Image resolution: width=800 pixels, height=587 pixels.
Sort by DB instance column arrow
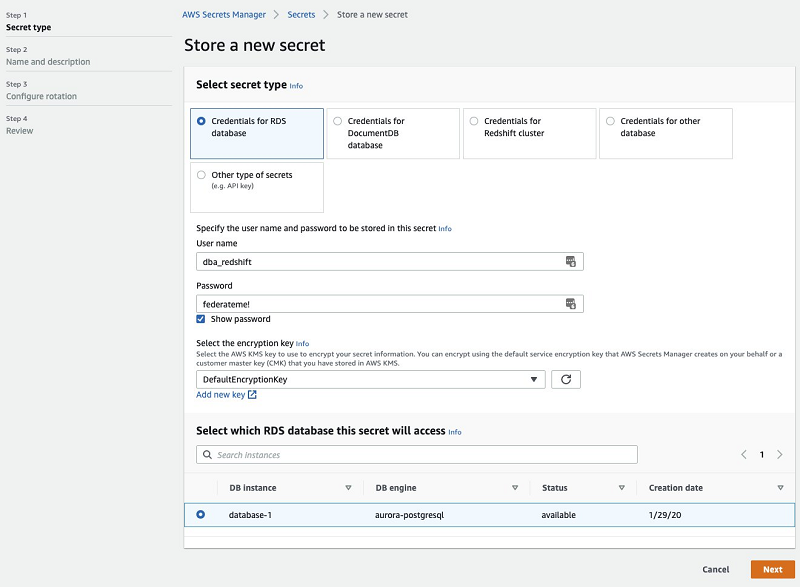348,488
